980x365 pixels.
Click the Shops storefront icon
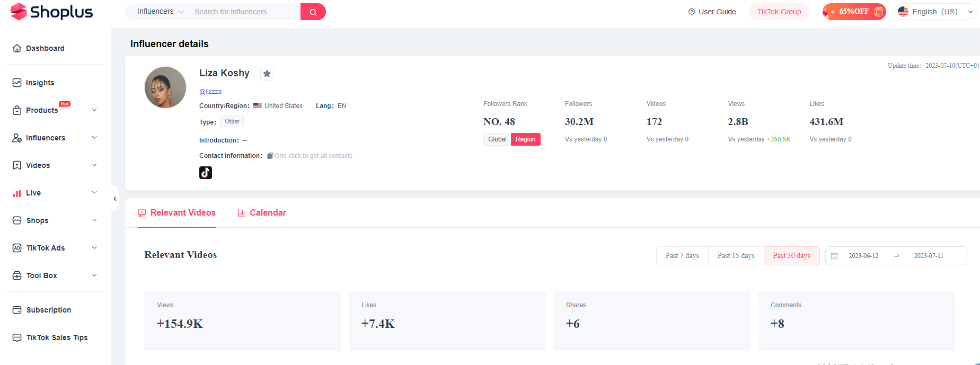click(x=17, y=220)
